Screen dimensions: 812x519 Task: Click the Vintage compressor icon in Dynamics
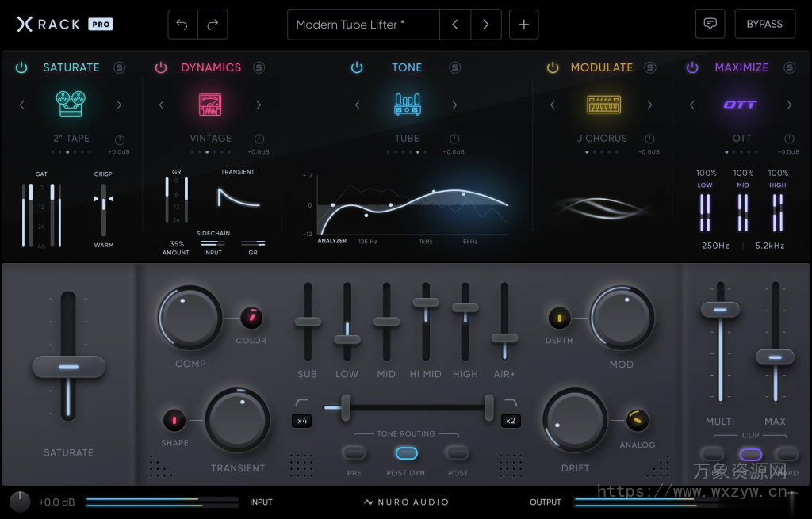(210, 104)
